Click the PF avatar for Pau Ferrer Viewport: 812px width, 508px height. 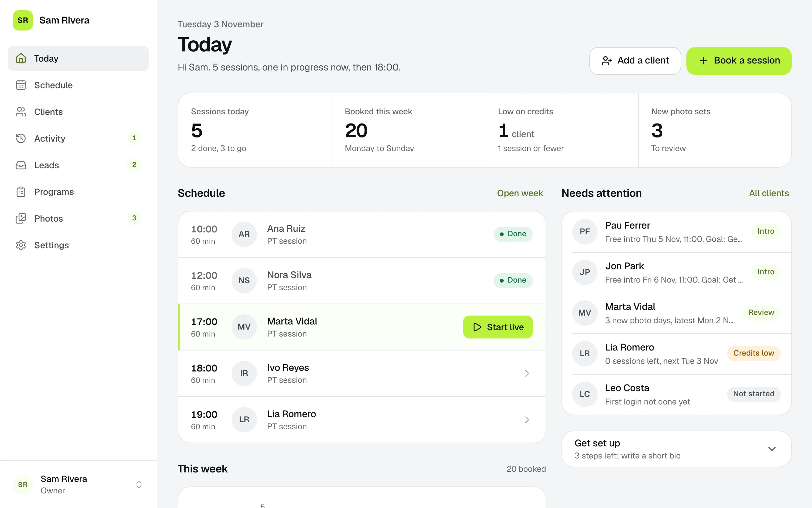coord(585,231)
